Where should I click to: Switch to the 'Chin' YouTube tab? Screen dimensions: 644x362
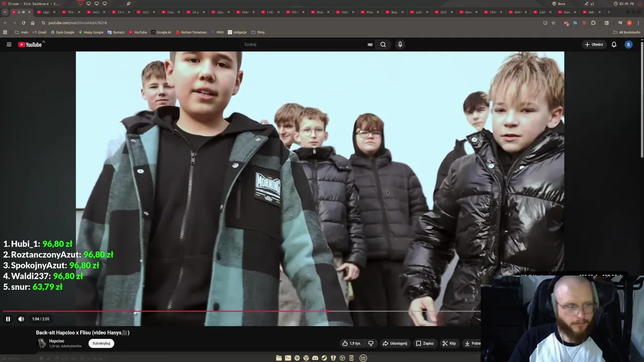[x=493, y=12]
